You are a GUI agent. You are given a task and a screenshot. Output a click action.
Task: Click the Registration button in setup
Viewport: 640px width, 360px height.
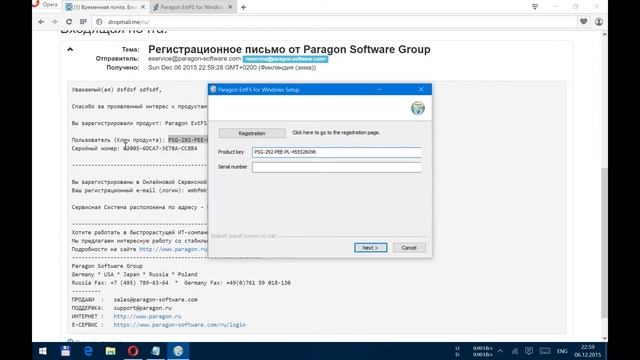pyautogui.click(x=252, y=133)
